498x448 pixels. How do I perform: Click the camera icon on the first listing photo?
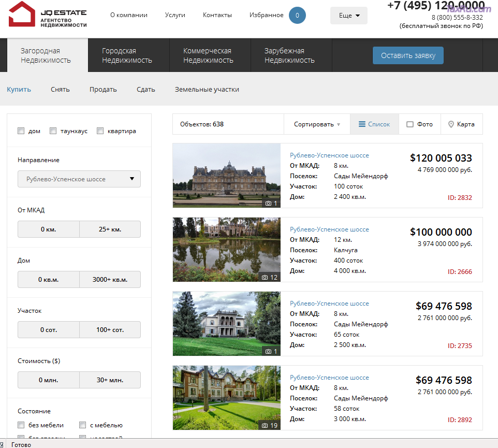(268, 204)
